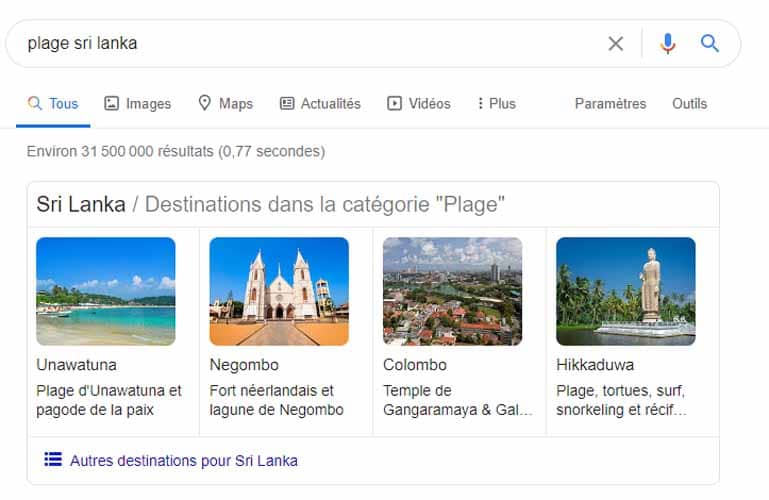Start voice search with the microphone icon
Image resolution: width=769 pixels, height=500 pixels.
pos(667,44)
